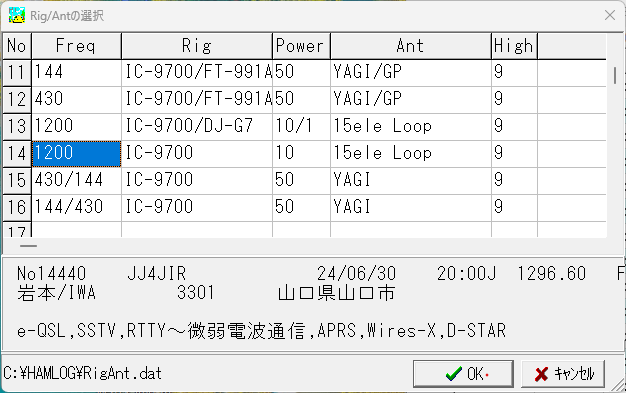Click the Rig column header
The image size is (626, 393).
click(197, 46)
